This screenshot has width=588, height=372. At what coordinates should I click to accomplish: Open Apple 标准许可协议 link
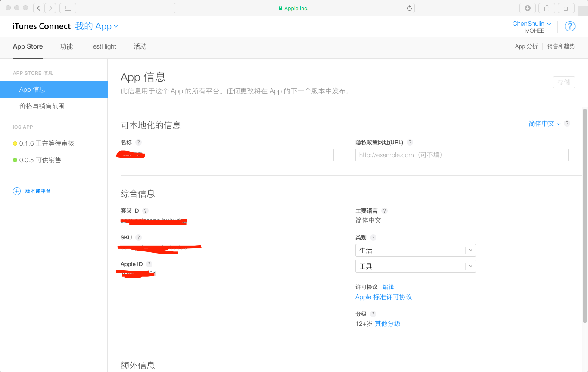[383, 297]
